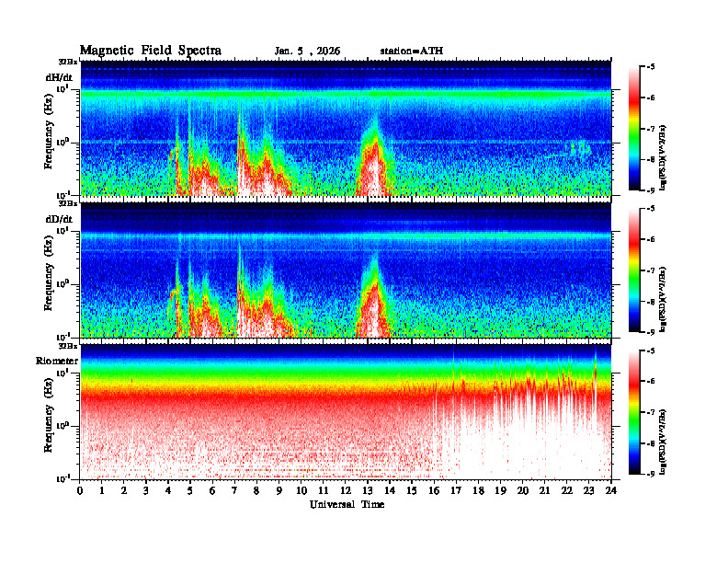Click the Riometer panel color bar

click(634, 412)
